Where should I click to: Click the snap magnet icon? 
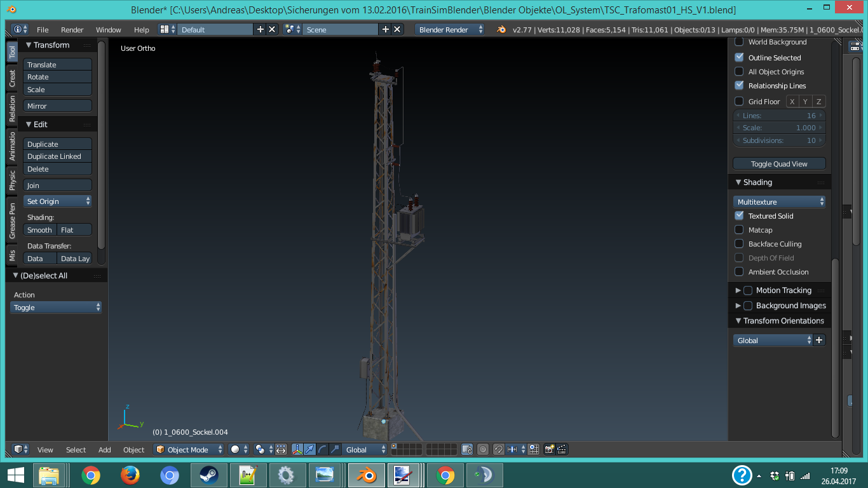tap(499, 449)
